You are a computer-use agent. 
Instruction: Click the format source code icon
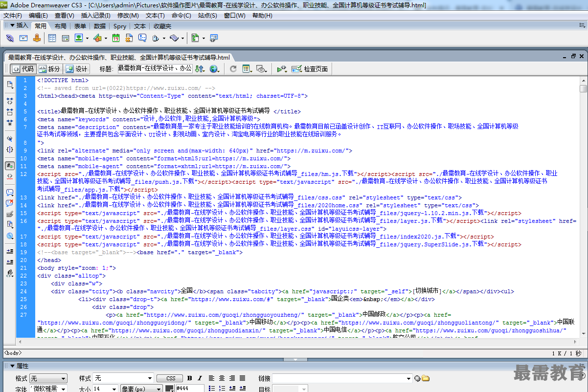(x=10, y=273)
